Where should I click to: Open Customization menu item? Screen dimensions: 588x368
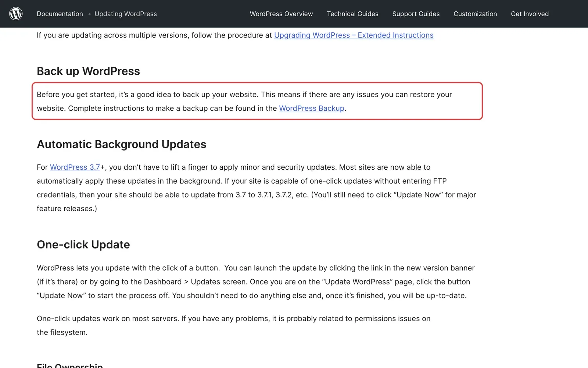[x=475, y=14]
